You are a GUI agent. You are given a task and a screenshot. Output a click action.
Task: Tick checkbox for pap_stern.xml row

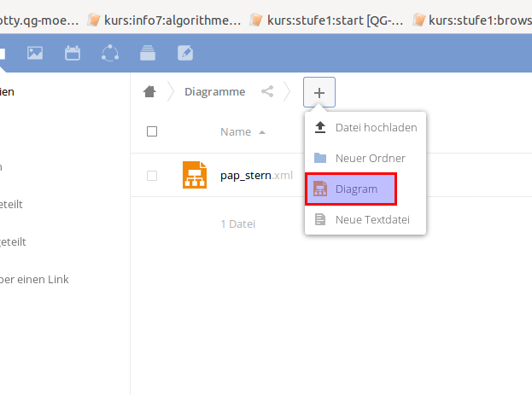152,176
